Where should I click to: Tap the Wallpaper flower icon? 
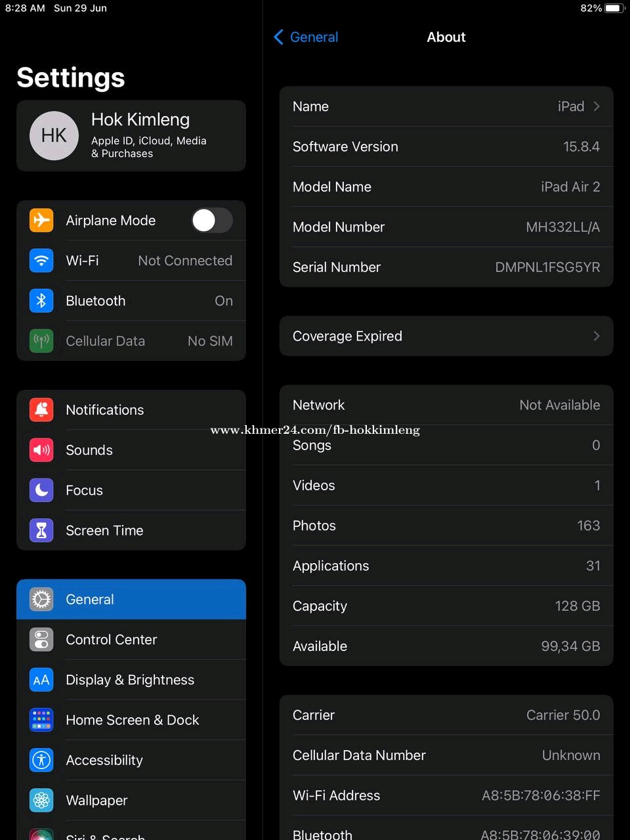coord(41,800)
